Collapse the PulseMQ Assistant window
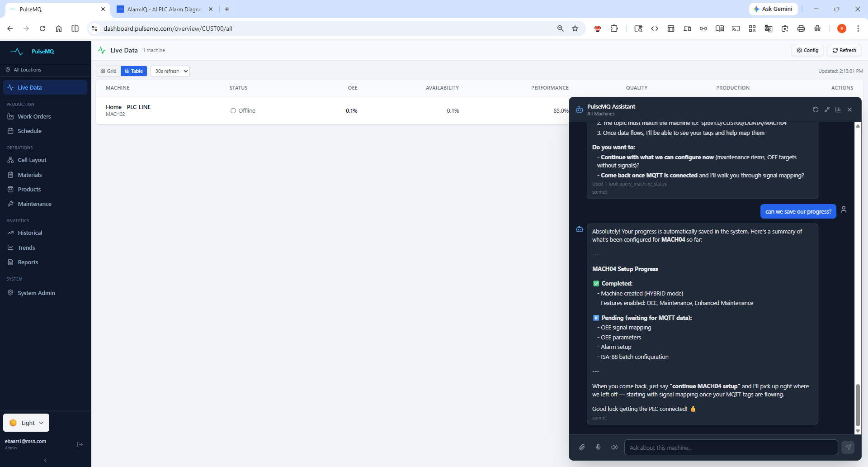868x467 pixels. pos(827,110)
